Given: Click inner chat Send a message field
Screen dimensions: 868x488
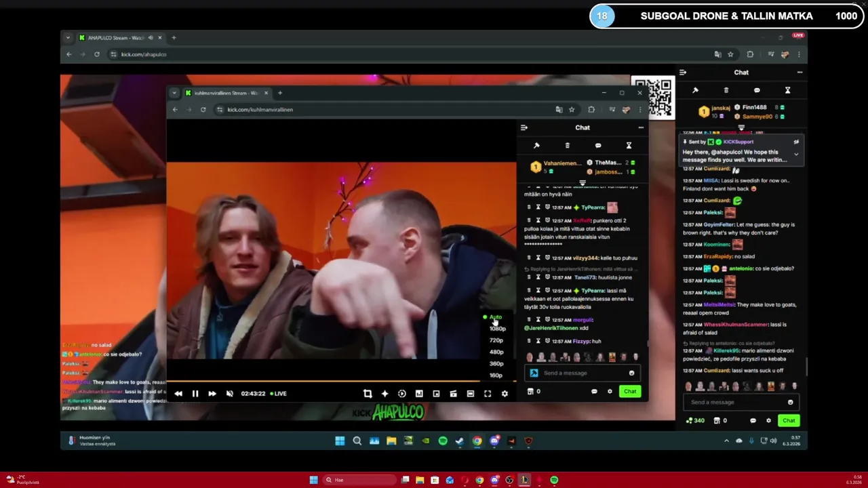Looking at the screenshot, I should [x=582, y=373].
